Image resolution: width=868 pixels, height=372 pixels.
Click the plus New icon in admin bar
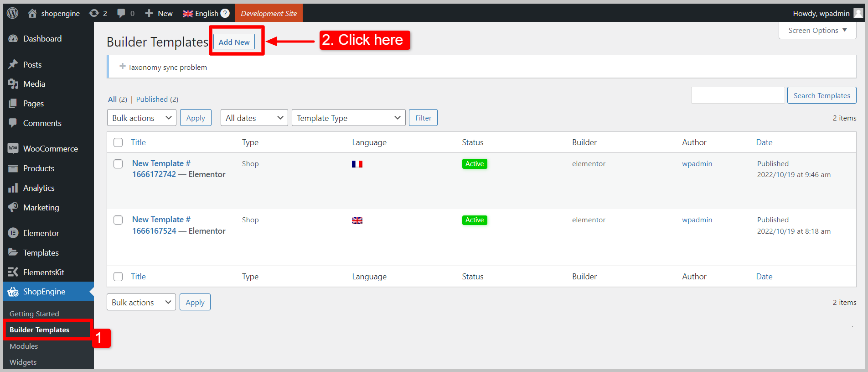coord(149,13)
